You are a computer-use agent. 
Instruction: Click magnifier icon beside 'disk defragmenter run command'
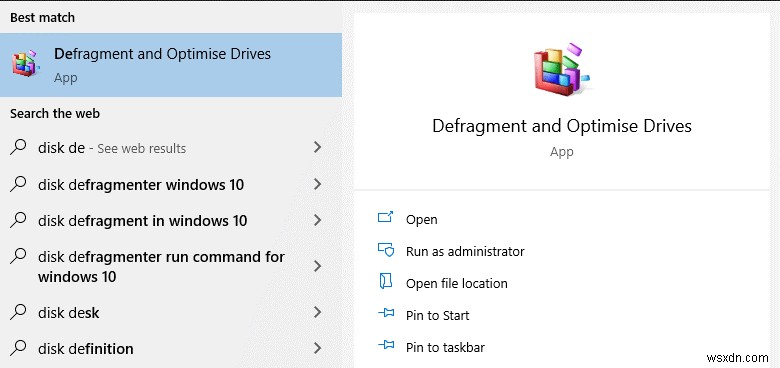(18, 257)
